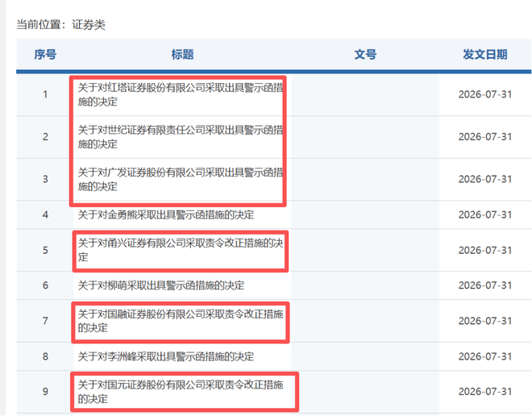Select the date cell in row 7
The height and width of the screenshot is (416, 532).
(x=484, y=321)
